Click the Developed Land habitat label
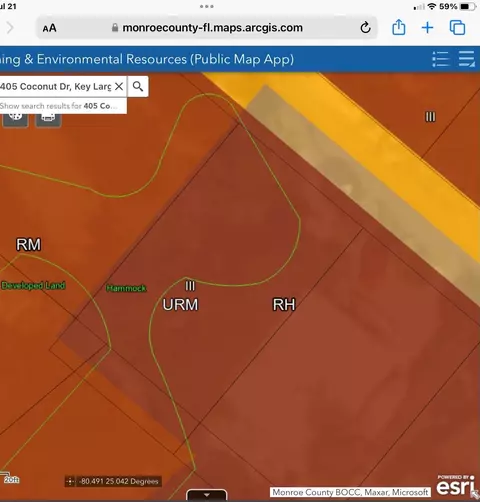 [33, 286]
